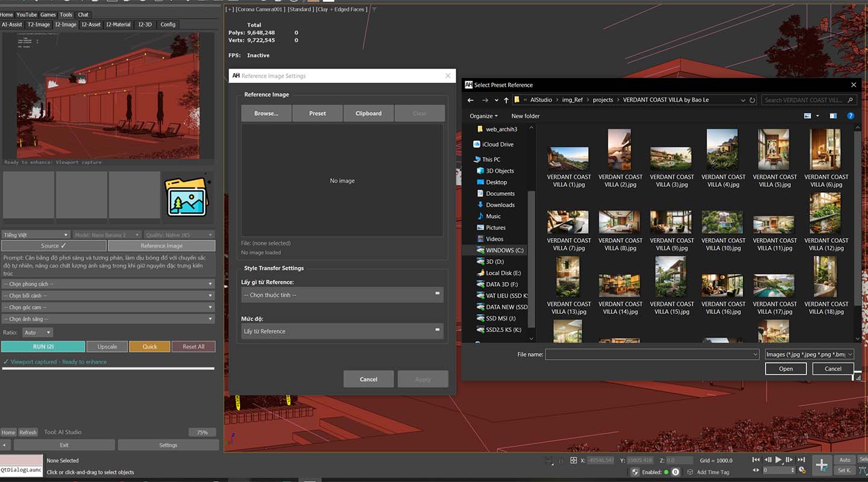
Task: Click the RUN I2I button
Action: (43, 346)
